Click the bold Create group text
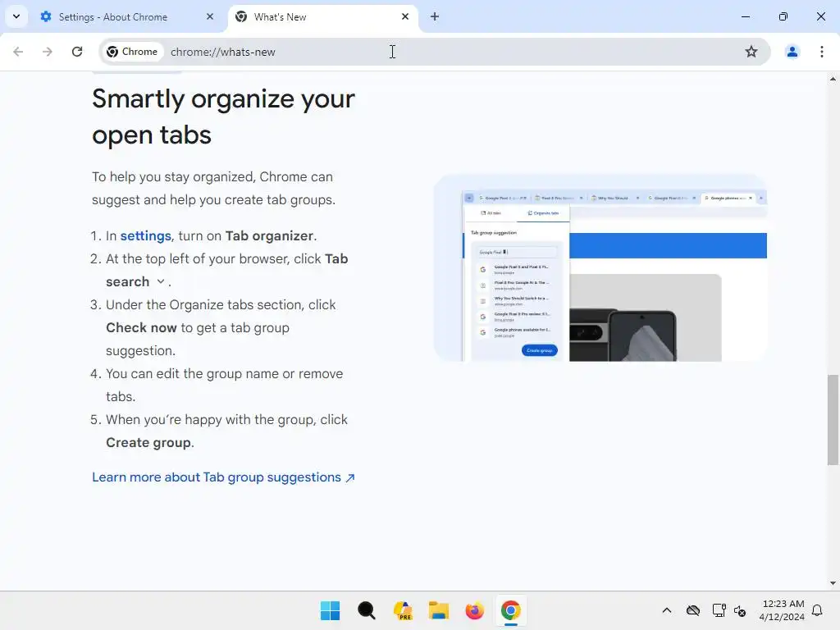The image size is (840, 630). [148, 442]
